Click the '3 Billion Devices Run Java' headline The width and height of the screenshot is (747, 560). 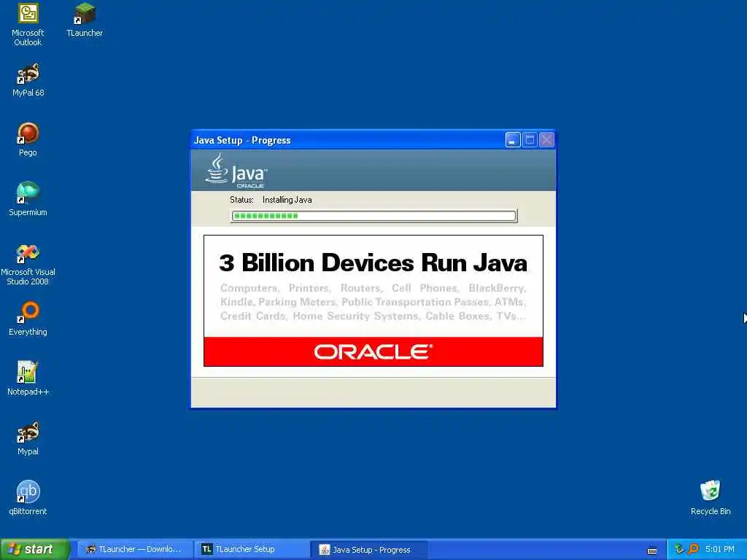pos(373,262)
